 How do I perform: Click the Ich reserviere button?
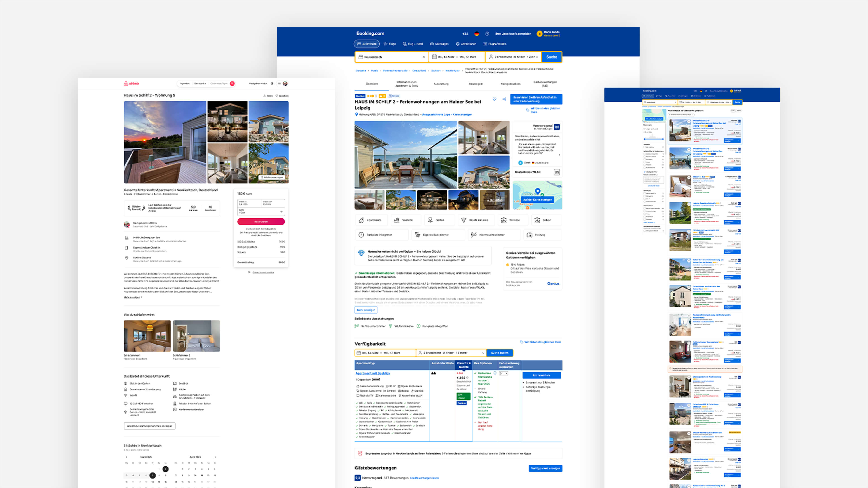click(542, 375)
